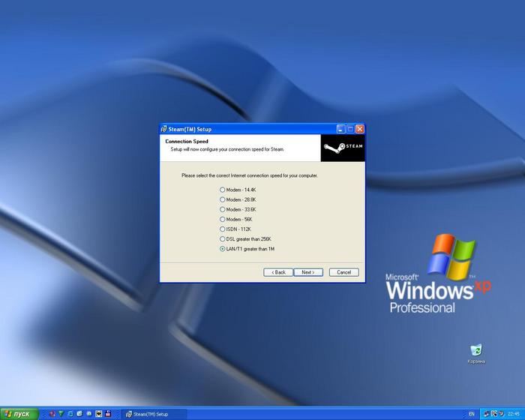Select the Modem - 14.4K option

click(x=238, y=190)
